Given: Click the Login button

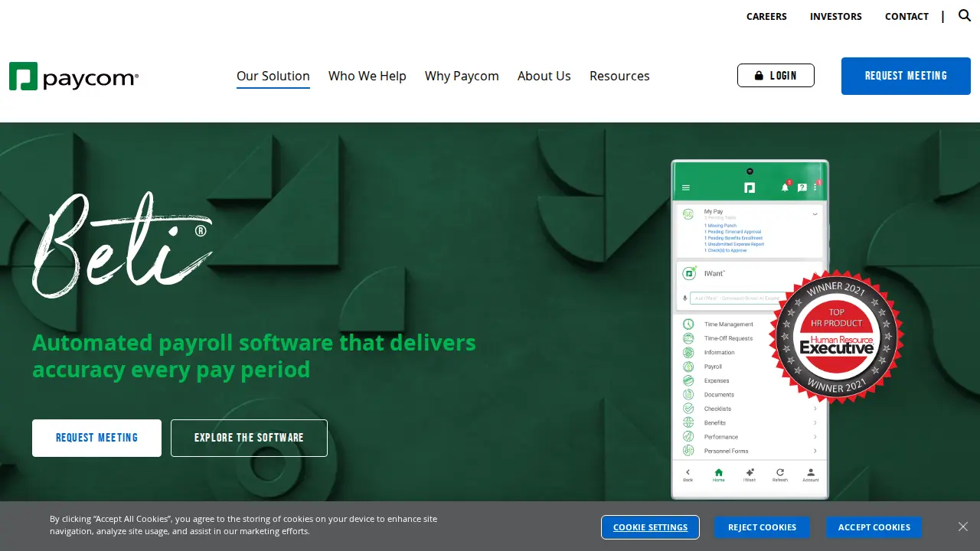Looking at the screenshot, I should [x=776, y=76].
